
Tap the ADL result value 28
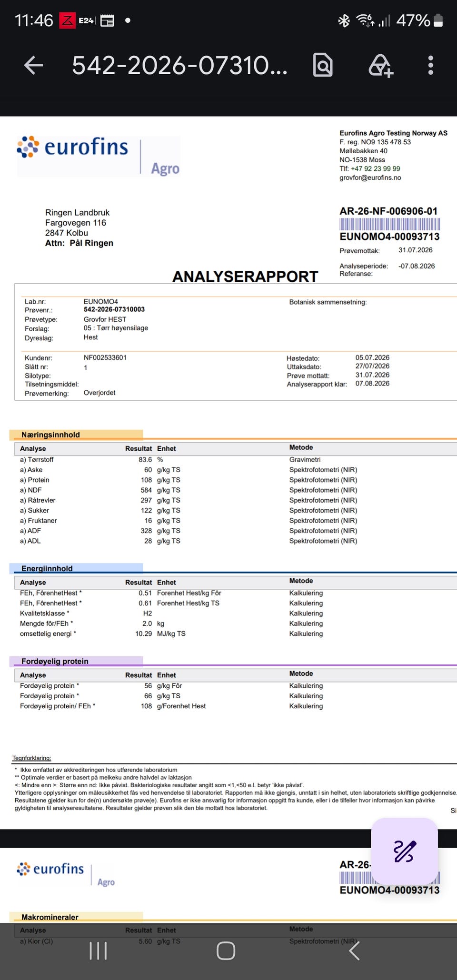coord(148,541)
